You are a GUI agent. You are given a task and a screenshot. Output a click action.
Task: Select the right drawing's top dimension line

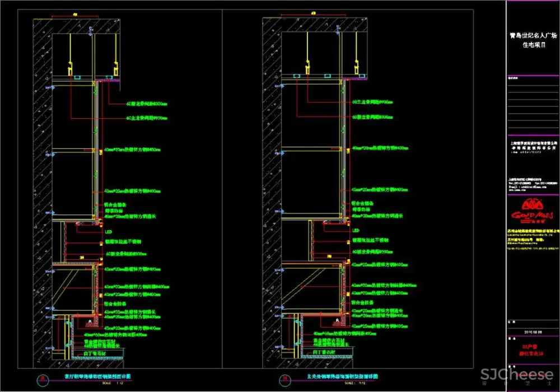coord(320,16)
